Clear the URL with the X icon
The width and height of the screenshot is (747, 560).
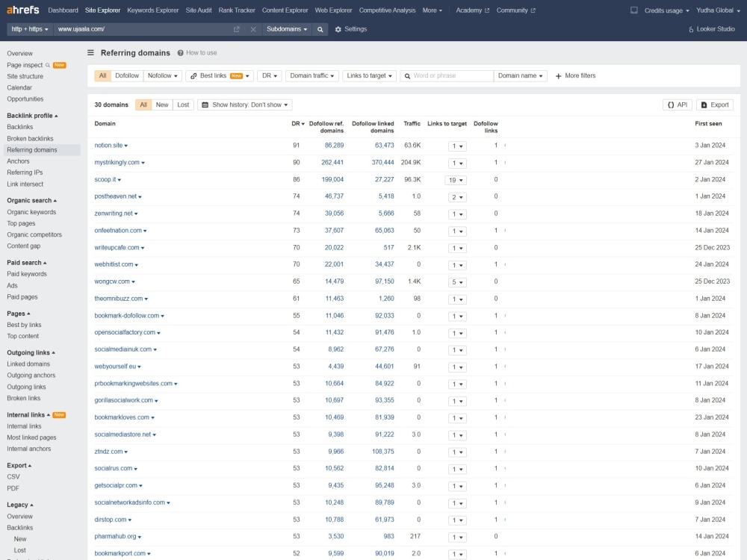click(253, 30)
